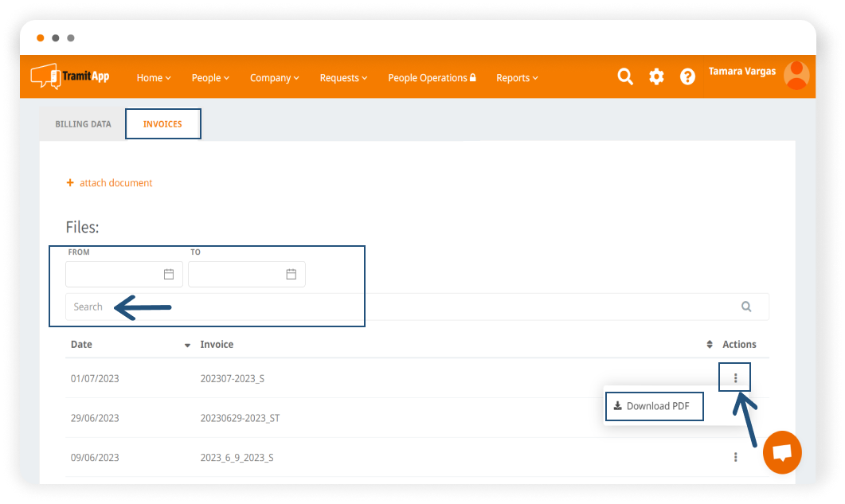Open the TO date calendar picker

[x=291, y=274]
